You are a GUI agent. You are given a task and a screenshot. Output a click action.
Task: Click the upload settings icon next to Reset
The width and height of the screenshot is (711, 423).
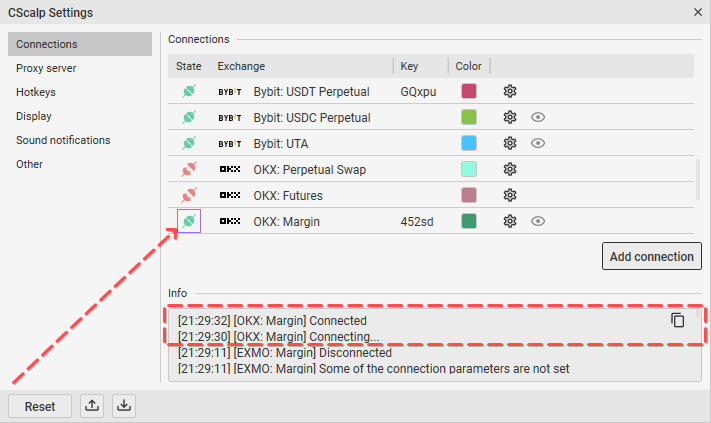(92, 406)
